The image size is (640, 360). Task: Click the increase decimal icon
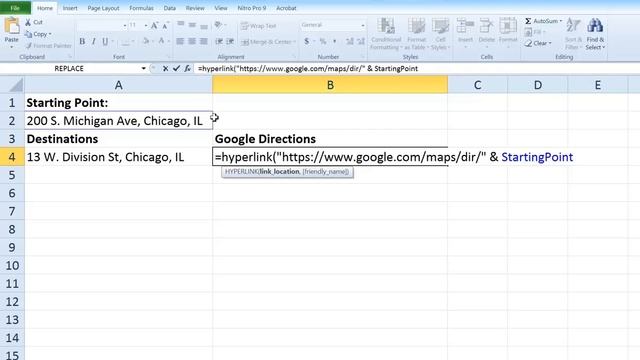350,41
